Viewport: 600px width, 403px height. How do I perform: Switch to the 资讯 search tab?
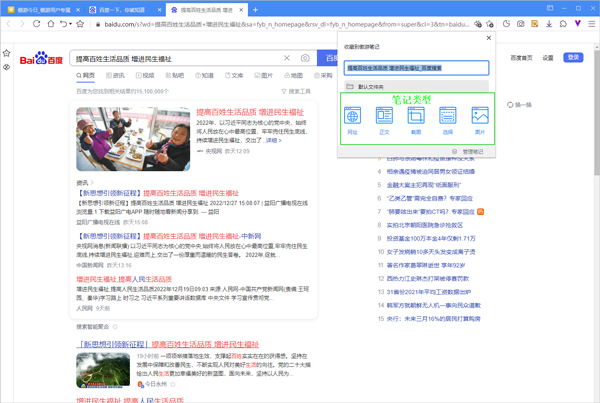tap(115, 75)
